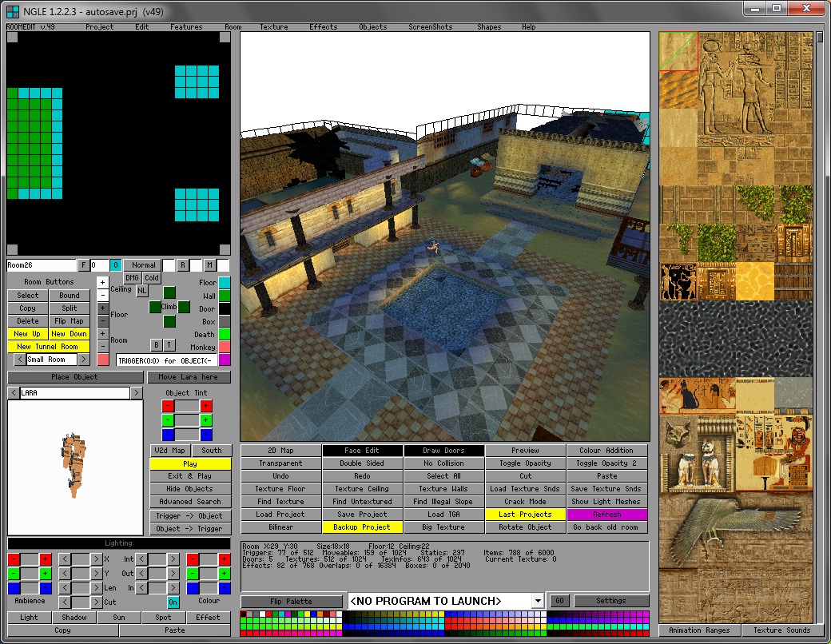Open the ScreenShots menu
The image size is (831, 644).
[431, 27]
